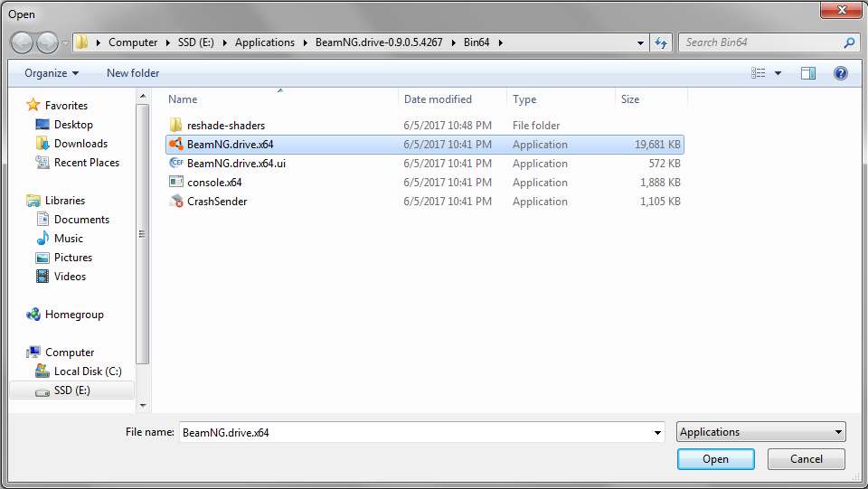Click the Refresh button in address bar
868x489 pixels.
point(661,42)
